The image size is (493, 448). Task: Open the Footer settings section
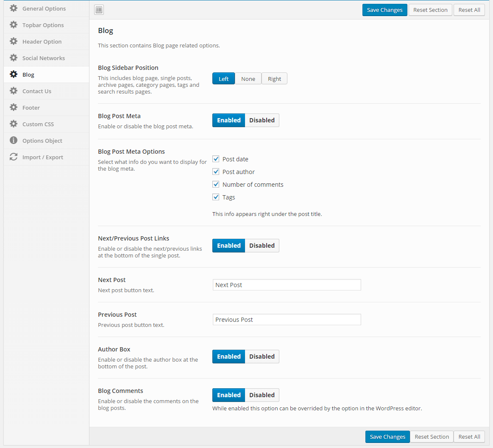click(x=31, y=108)
